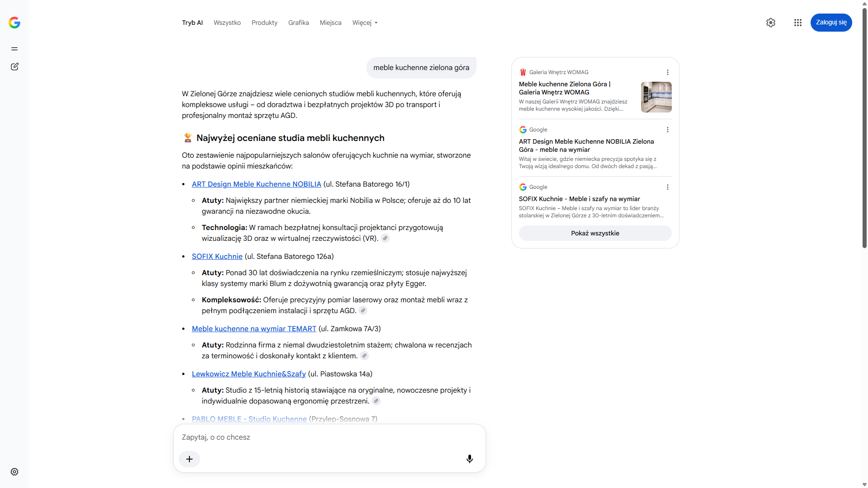
Task: Open options menu for SOFIX Kuchnie card
Action: click(667, 187)
